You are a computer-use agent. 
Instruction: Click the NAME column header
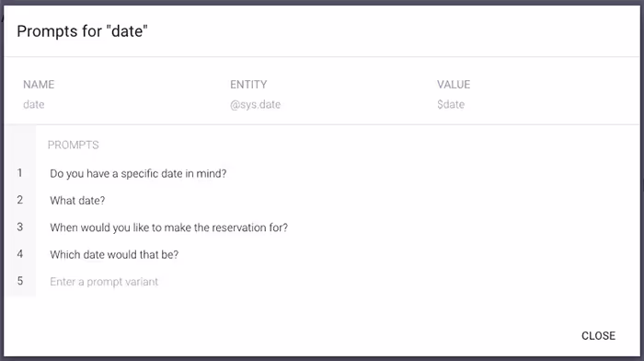39,85
